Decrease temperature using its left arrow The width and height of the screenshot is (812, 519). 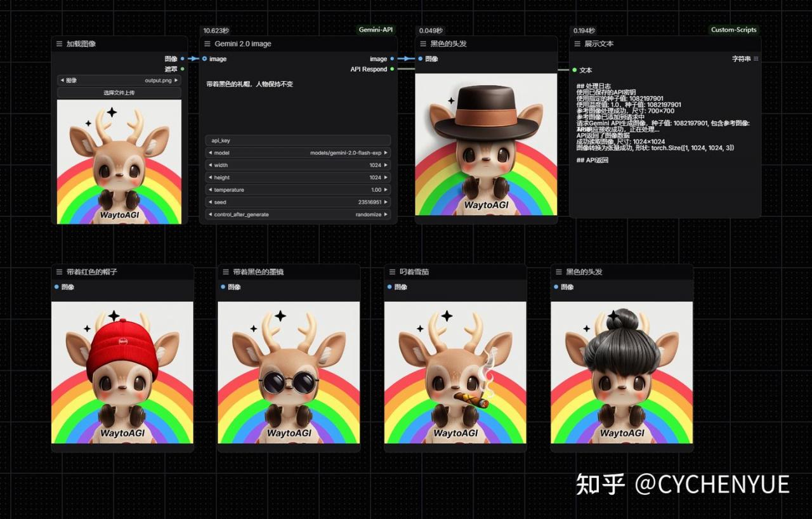point(210,190)
